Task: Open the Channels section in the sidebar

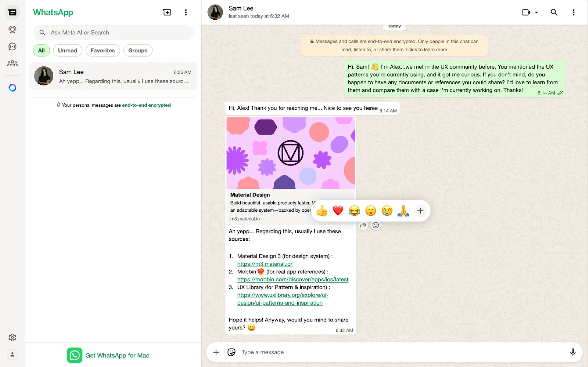Action: (x=12, y=47)
